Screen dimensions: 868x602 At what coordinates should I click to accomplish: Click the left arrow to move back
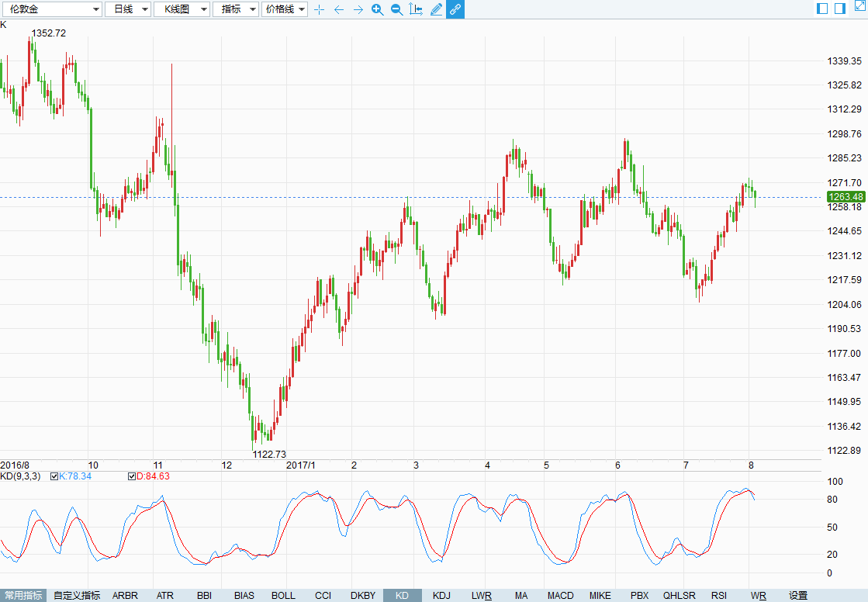[339, 9]
